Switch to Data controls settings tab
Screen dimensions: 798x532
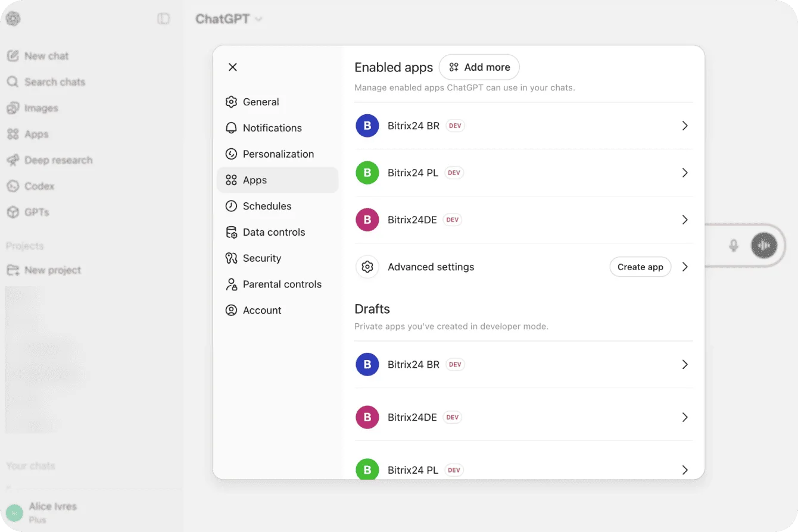tap(273, 232)
